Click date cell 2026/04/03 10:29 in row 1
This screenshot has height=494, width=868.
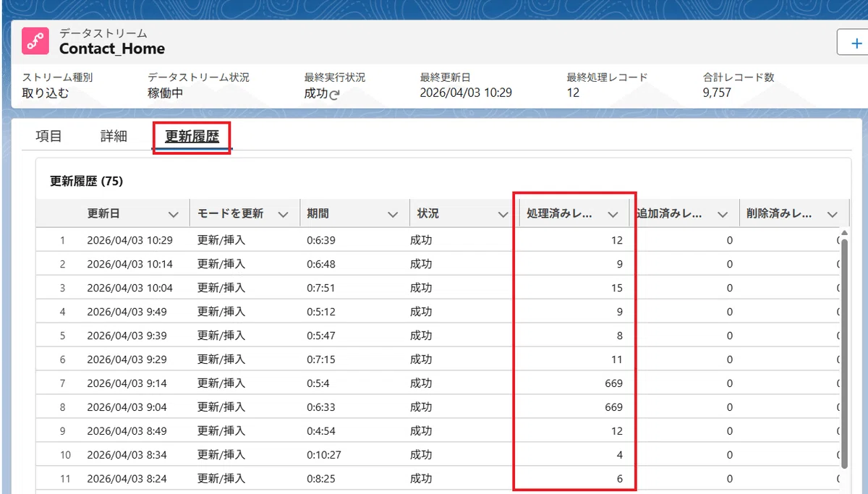[x=129, y=240]
